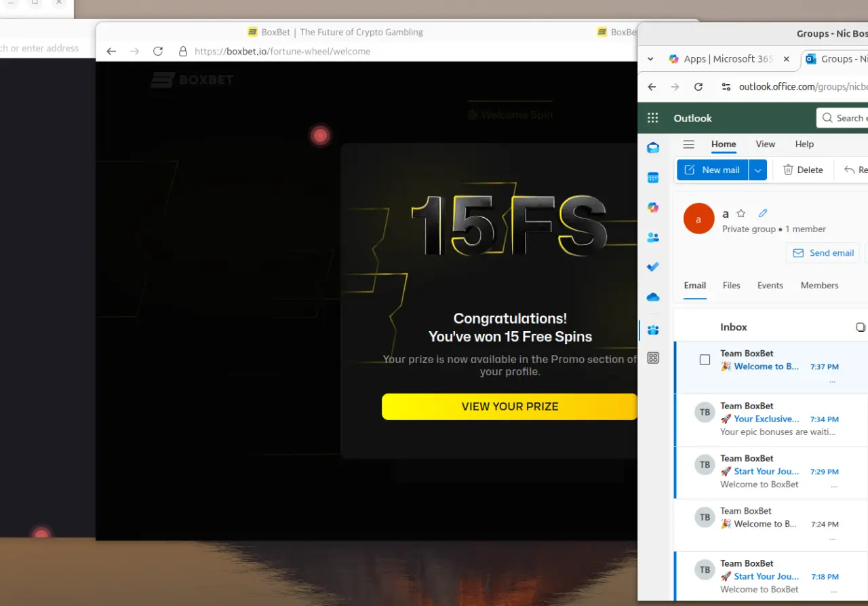Image resolution: width=868 pixels, height=606 pixels.
Task: Close the Apps | Microsoft 365 tab
Action: pyautogui.click(x=787, y=59)
